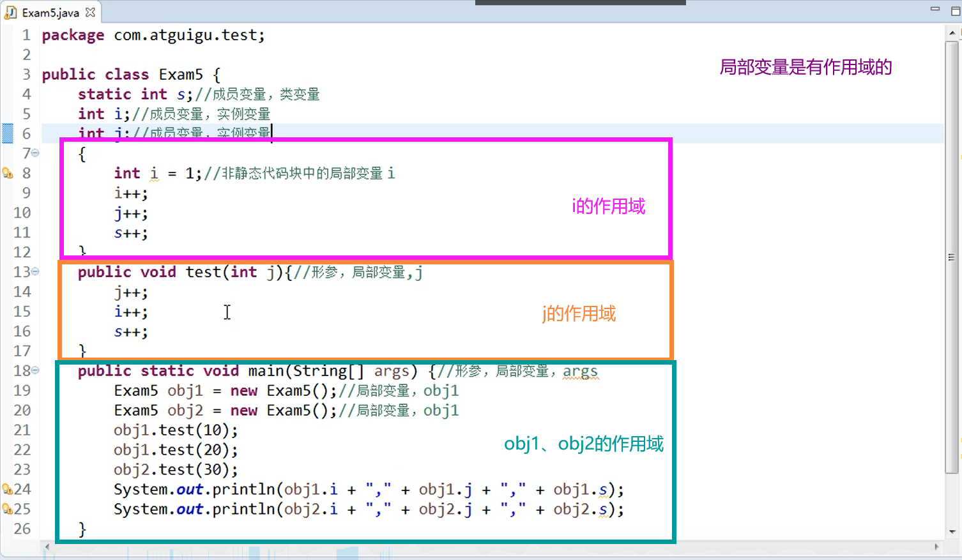Screen dimensions: 962x560
Task: Click the vertical scrollbar down arrow
Action: pyautogui.click(x=952, y=532)
